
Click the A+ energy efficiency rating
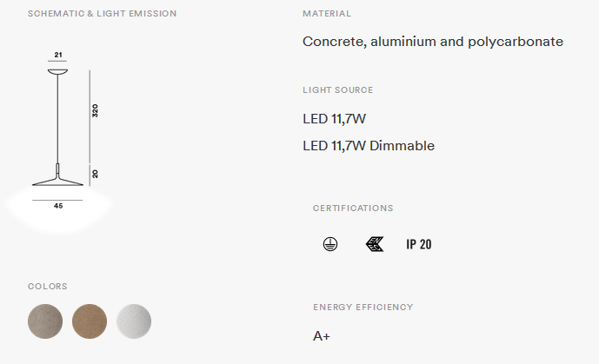tap(322, 336)
